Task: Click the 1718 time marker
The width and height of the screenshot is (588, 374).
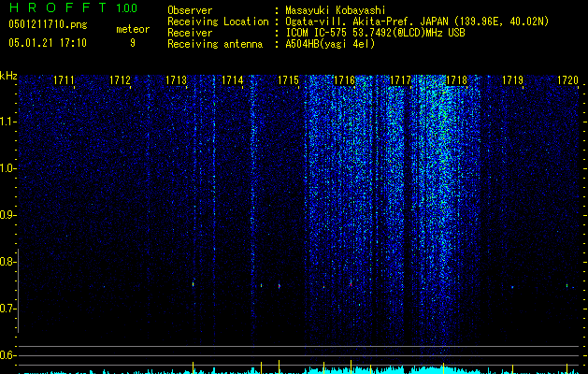Action: coord(457,80)
